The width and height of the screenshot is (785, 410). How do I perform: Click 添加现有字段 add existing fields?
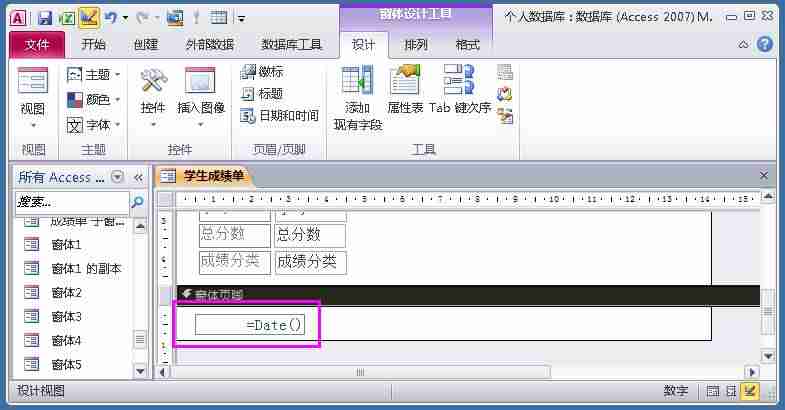(358, 98)
